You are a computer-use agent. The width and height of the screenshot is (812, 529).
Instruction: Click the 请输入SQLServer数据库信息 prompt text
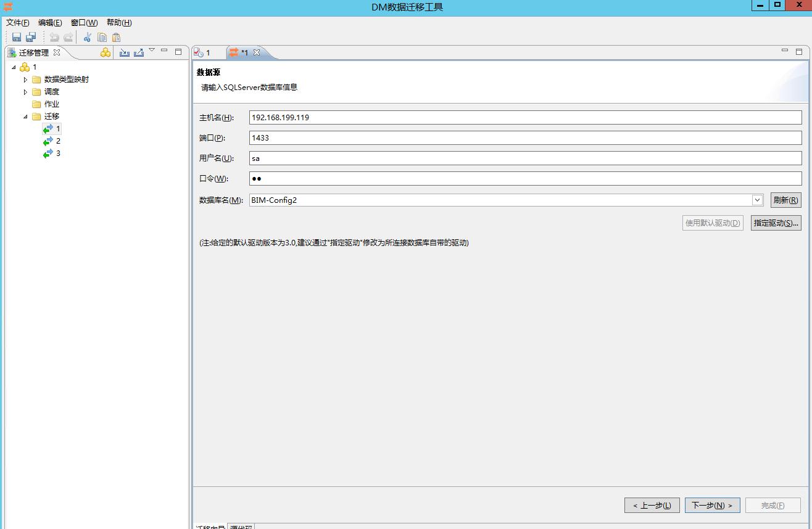(249, 87)
